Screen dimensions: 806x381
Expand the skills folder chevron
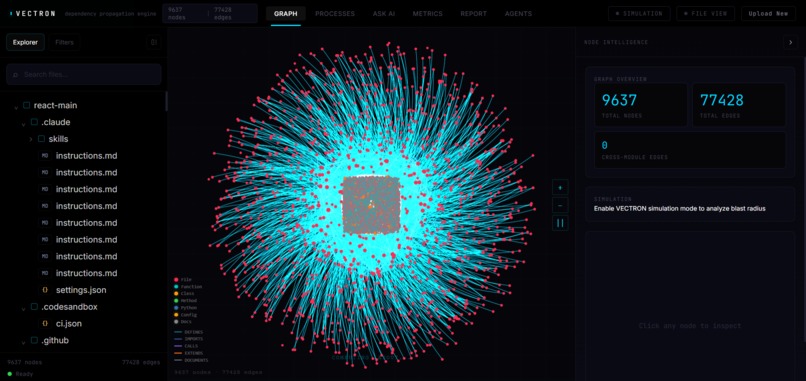click(x=31, y=139)
